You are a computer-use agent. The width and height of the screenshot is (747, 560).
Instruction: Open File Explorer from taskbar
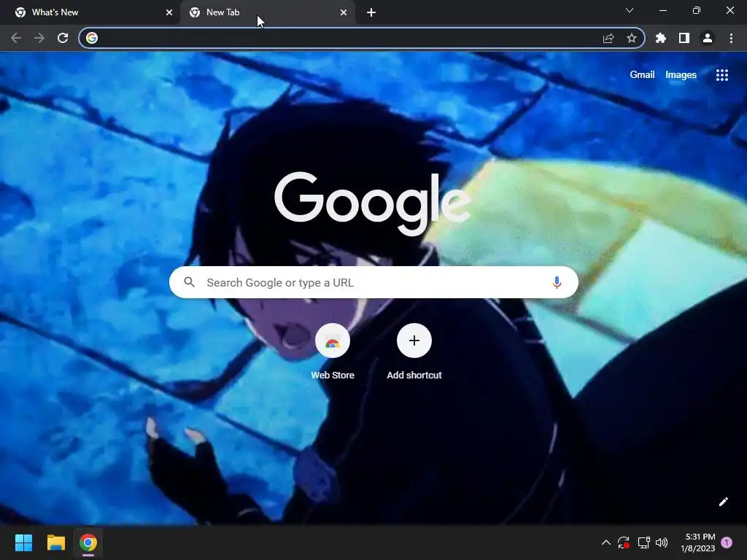click(x=55, y=542)
